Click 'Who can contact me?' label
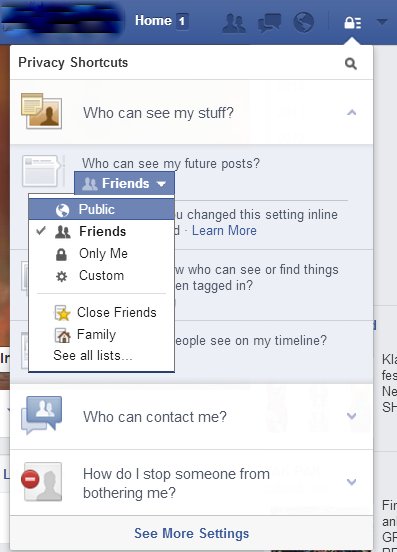 [155, 417]
